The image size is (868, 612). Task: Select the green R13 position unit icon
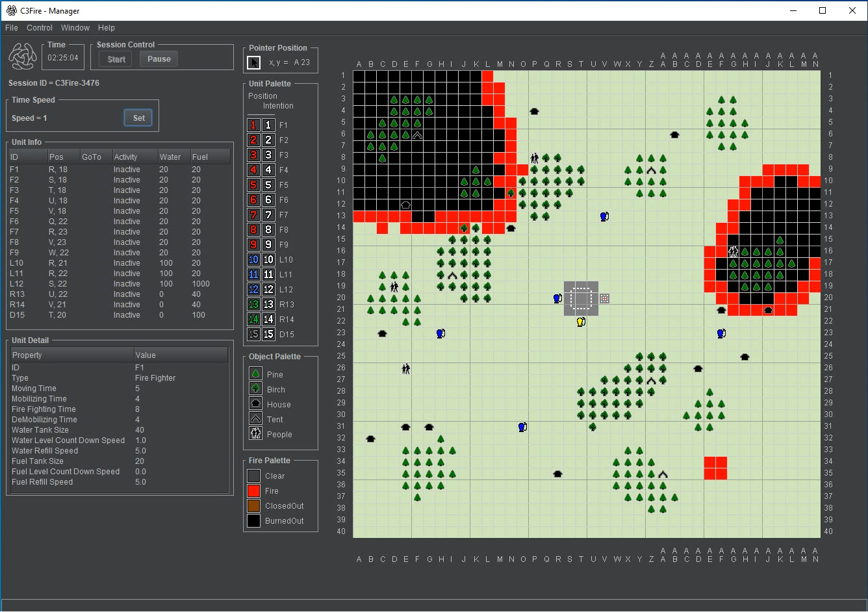click(254, 304)
